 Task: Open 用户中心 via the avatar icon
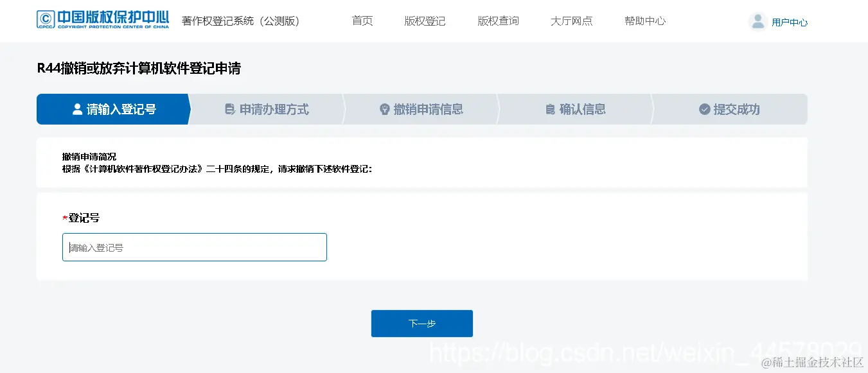coord(757,20)
